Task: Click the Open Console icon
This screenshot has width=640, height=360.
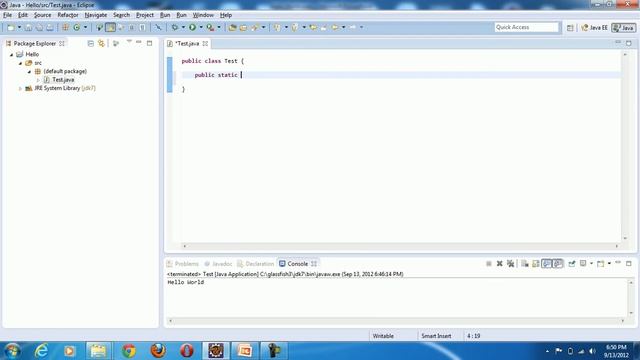Action: (x=600, y=264)
